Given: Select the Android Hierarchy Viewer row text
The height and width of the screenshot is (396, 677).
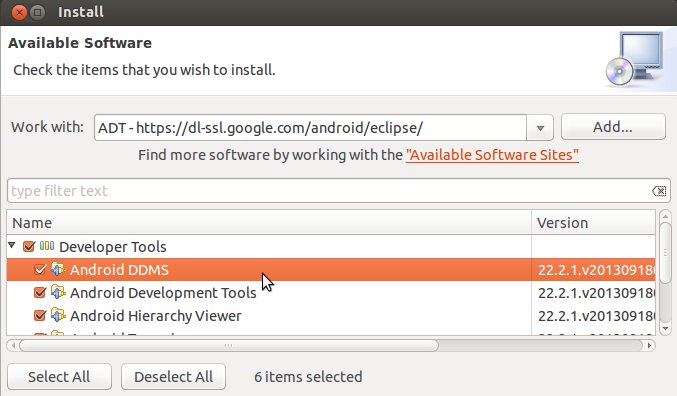Looking at the screenshot, I should (155, 316).
